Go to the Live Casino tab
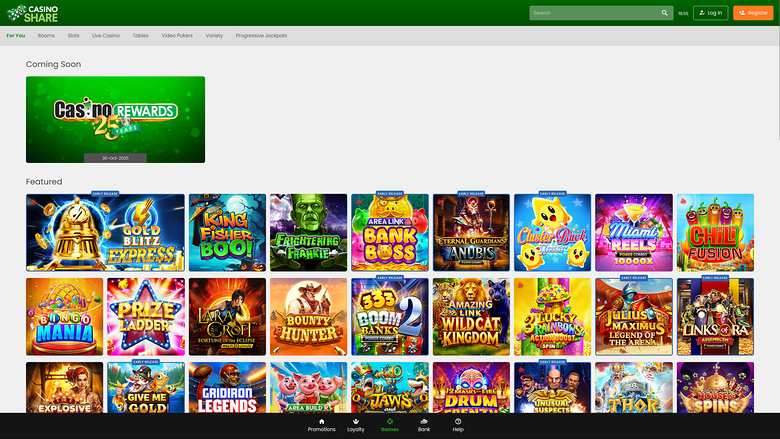Viewport: 780px width, 439px height. point(106,35)
